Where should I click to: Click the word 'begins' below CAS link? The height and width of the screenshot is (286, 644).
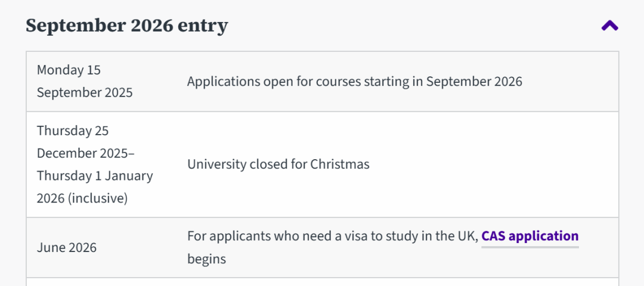tap(206, 259)
